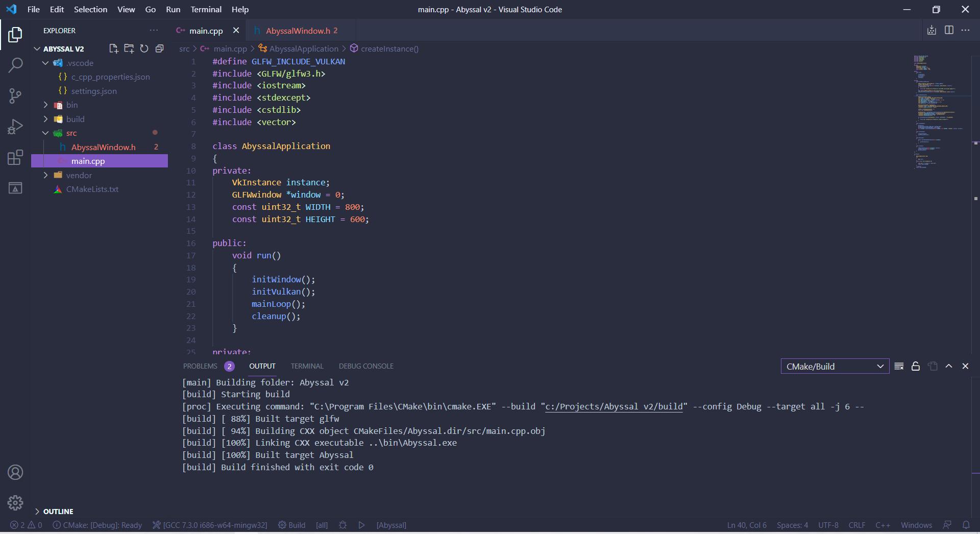Viewport: 980px width, 534px height.
Task: Refresh the Explorer file tree
Action: (144, 48)
